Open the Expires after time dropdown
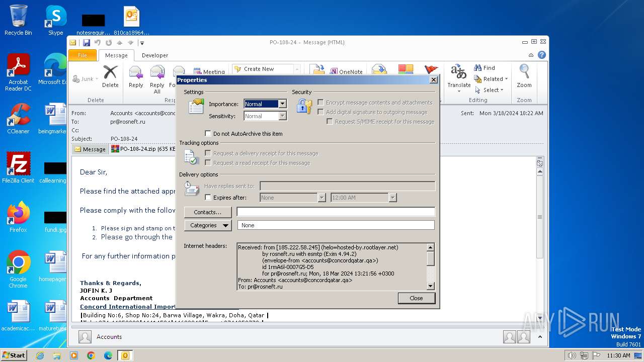644x362 pixels. pyautogui.click(x=393, y=198)
